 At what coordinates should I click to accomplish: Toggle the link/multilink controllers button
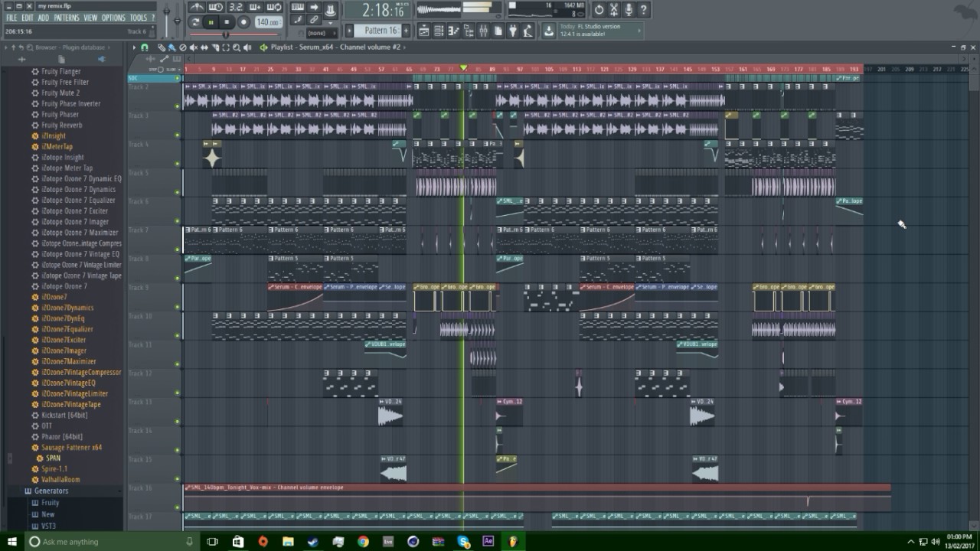[314, 20]
